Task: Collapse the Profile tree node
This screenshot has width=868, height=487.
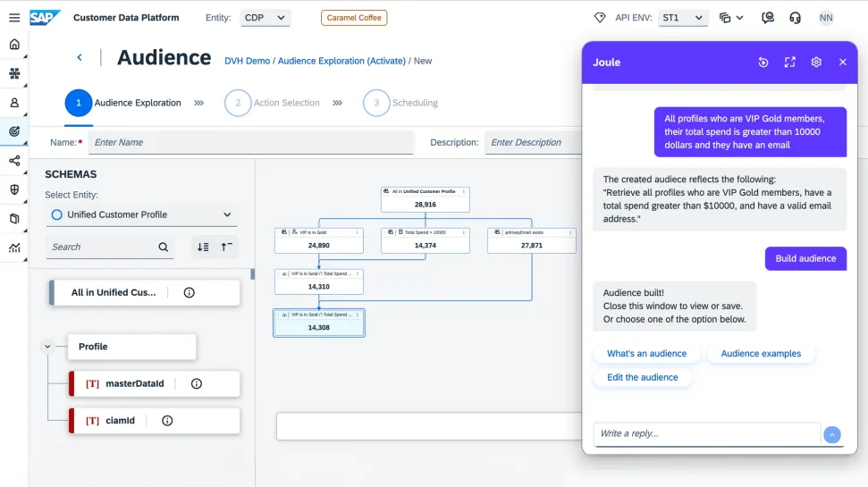Action: [47, 347]
